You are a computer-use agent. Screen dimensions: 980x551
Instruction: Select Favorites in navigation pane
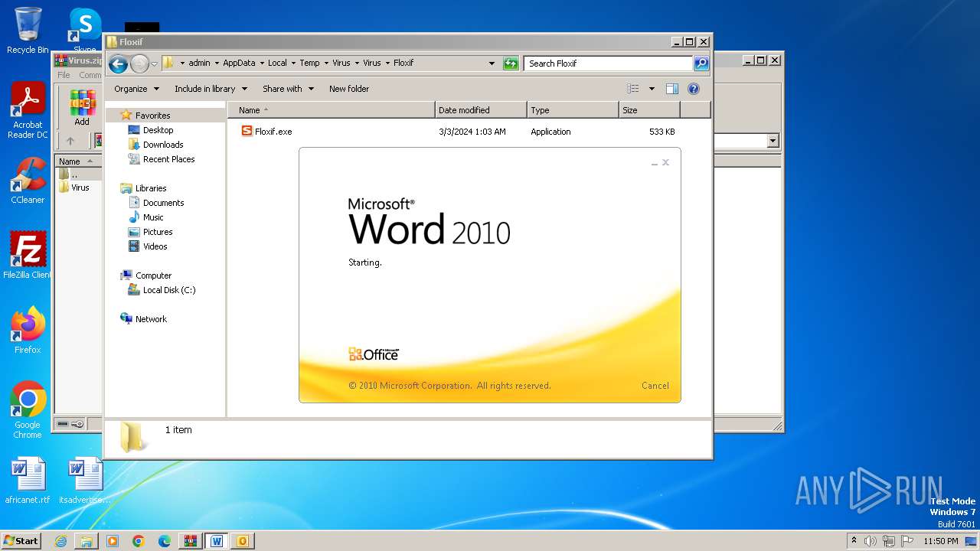click(x=152, y=116)
